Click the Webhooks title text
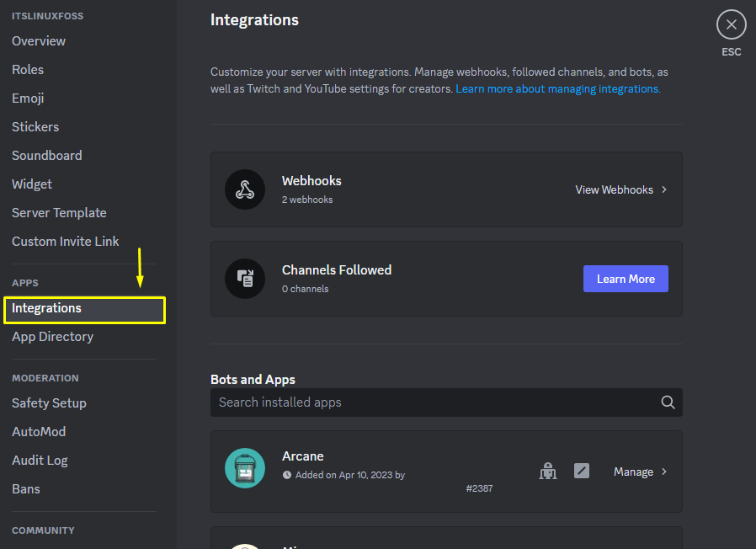The width and height of the screenshot is (756, 549). point(311,181)
